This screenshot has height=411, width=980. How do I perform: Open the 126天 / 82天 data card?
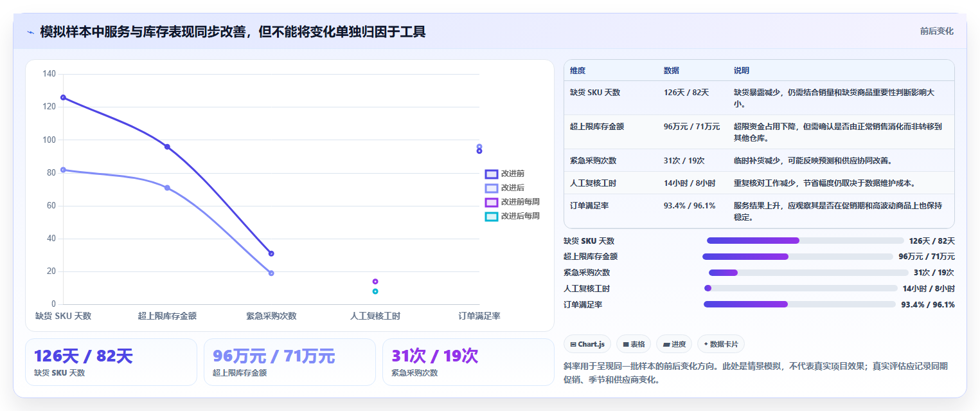click(111, 362)
